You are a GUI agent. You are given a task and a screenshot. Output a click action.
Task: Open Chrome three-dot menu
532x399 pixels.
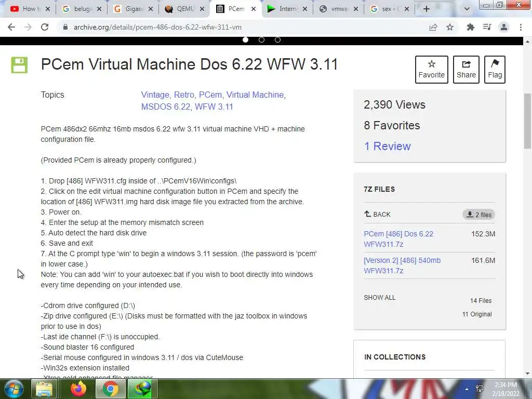521,27
